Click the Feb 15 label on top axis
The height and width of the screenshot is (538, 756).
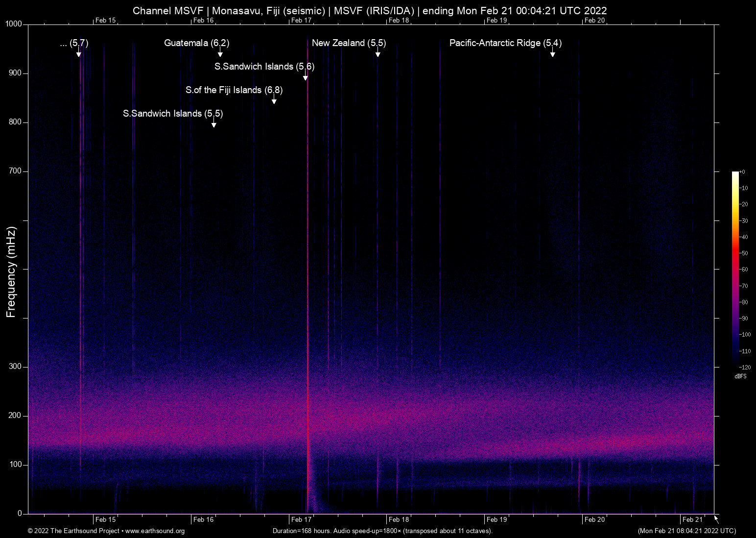point(105,20)
